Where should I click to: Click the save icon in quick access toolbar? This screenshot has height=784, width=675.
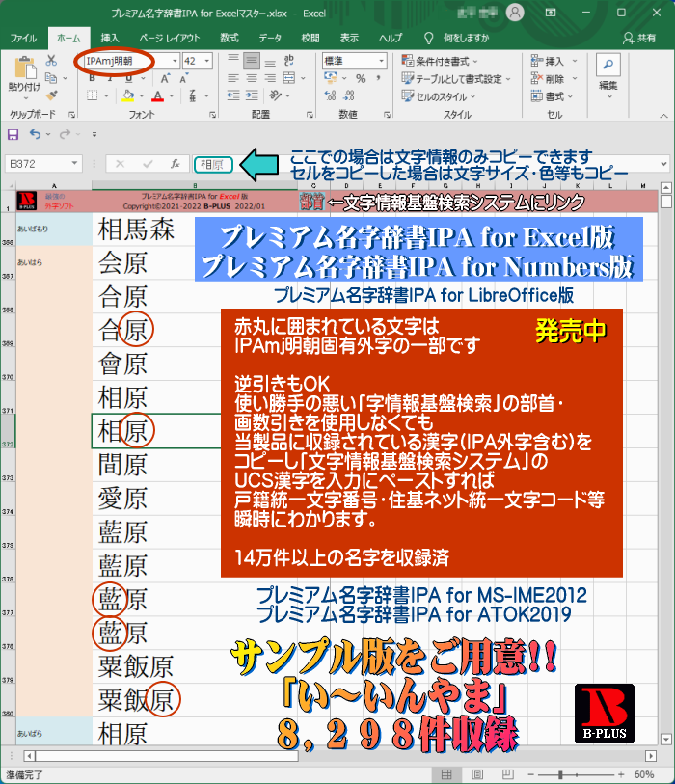[13, 134]
